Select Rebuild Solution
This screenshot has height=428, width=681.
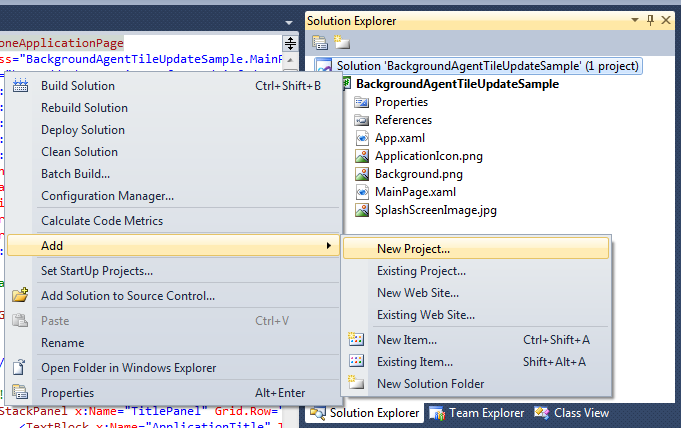[x=173, y=107]
